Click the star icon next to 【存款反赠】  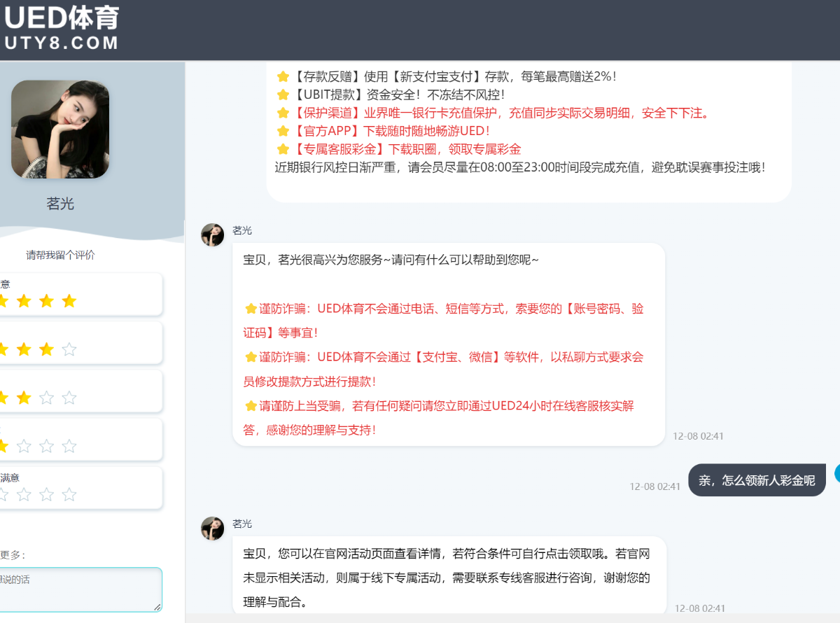[x=283, y=76]
